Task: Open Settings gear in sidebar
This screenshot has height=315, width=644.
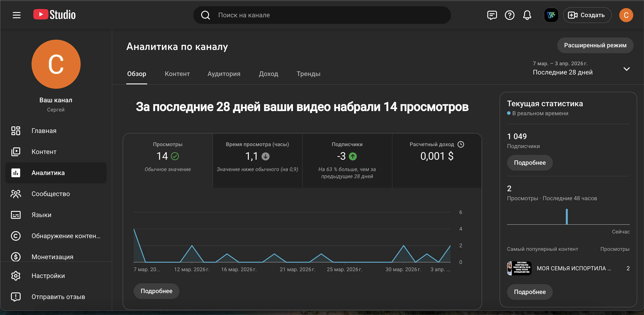Action: coord(16,276)
